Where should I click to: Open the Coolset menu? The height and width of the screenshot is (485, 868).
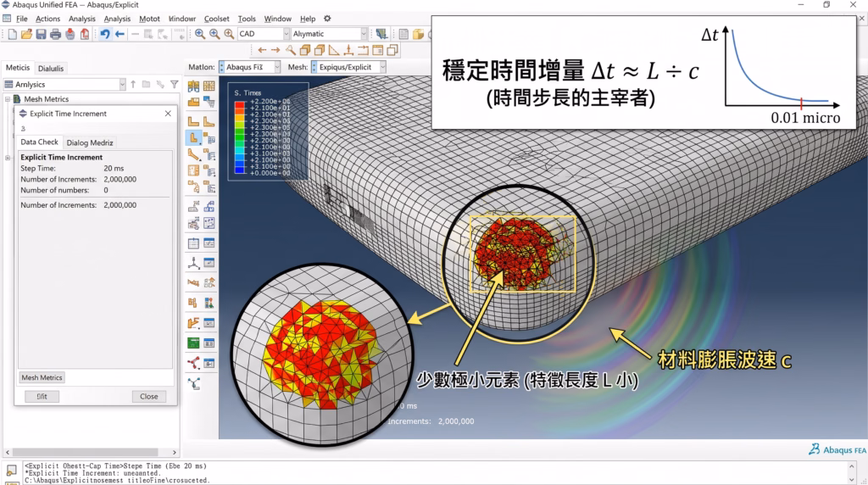click(x=216, y=19)
